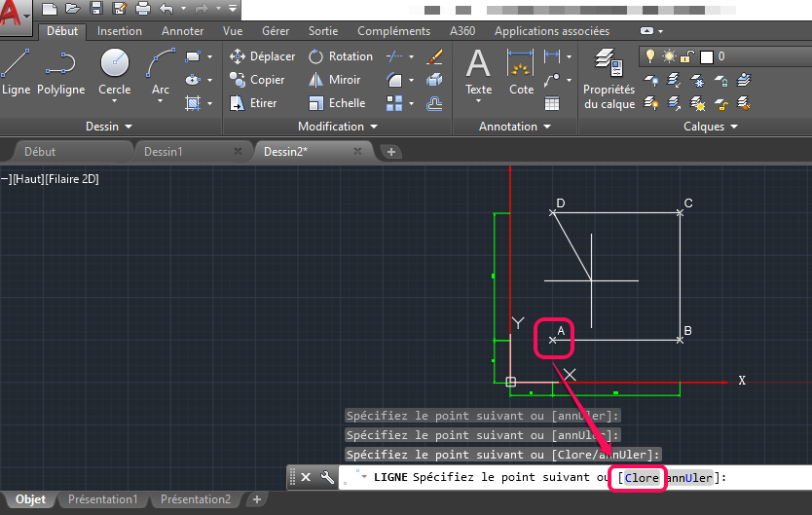Click the linear dimension icon
Viewport: 812px width, 515px height.
(552, 56)
